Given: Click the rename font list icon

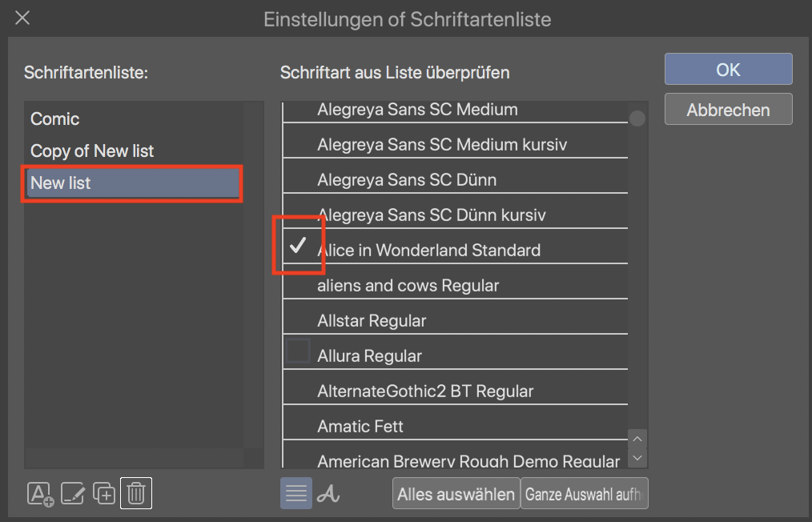Looking at the screenshot, I should click(x=73, y=493).
